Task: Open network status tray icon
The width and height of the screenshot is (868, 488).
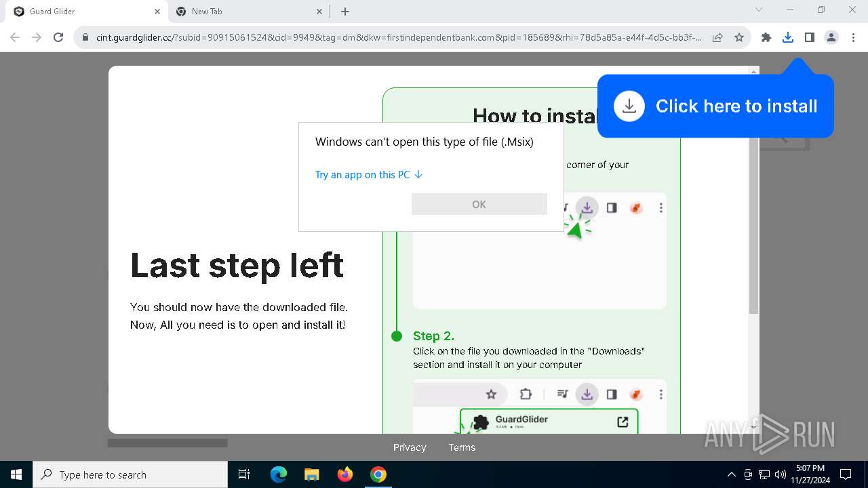Action: click(764, 474)
